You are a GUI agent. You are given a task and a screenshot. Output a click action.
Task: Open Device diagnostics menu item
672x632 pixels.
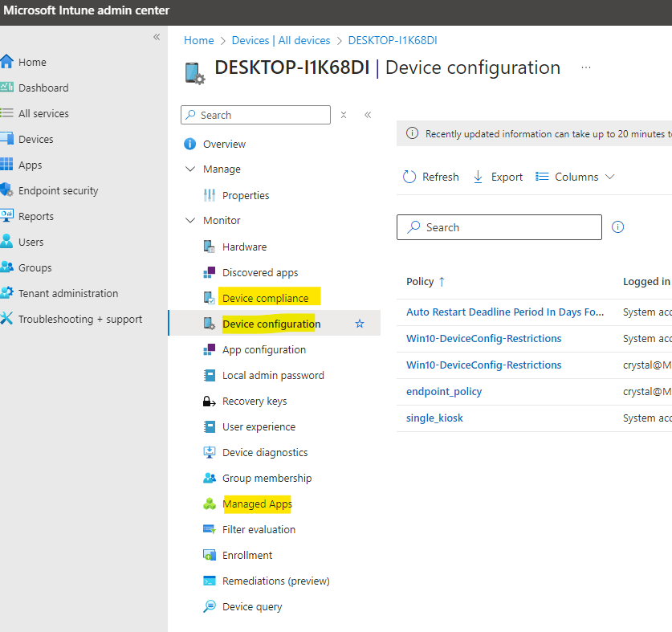pyautogui.click(x=265, y=452)
